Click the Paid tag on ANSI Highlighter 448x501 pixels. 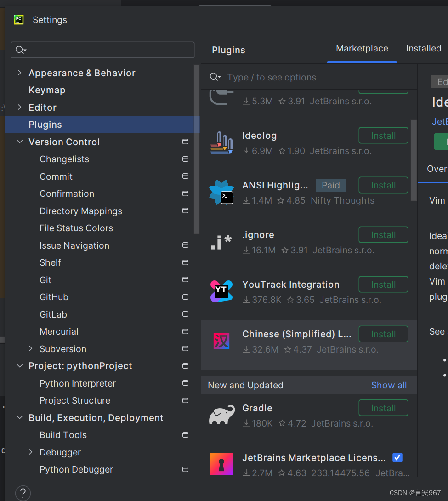click(330, 185)
